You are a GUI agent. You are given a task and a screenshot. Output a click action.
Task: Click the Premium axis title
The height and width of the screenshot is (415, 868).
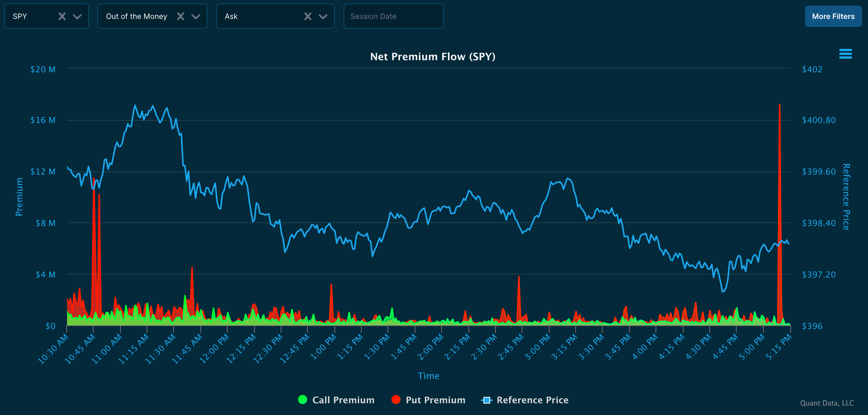pos(19,197)
